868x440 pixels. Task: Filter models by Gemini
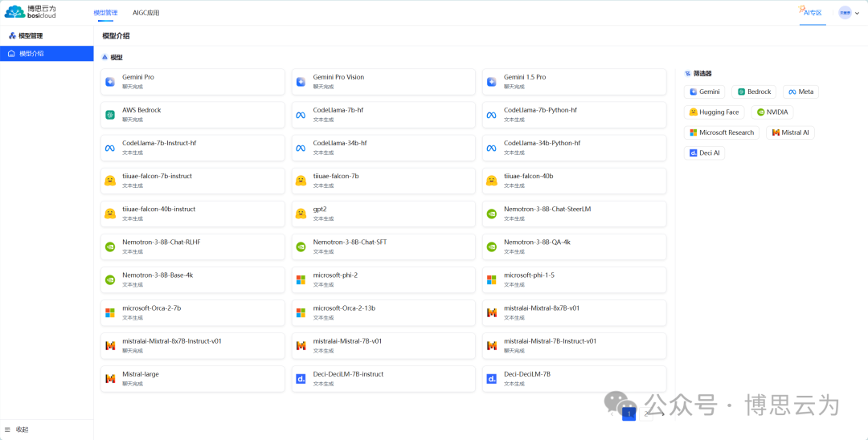tap(705, 92)
